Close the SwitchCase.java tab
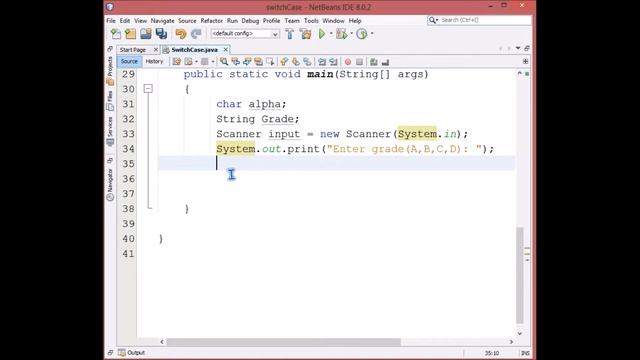Viewport: 640px width, 360px height. (225, 49)
